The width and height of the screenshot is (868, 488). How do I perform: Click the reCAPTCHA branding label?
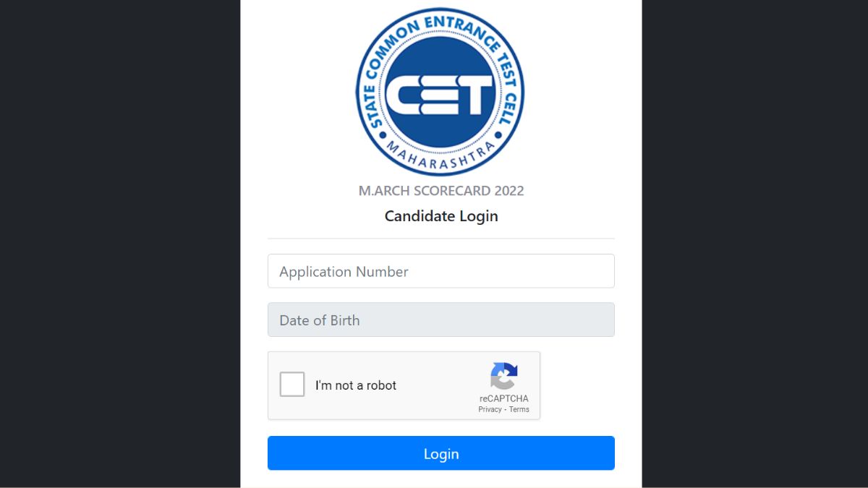[x=504, y=398]
